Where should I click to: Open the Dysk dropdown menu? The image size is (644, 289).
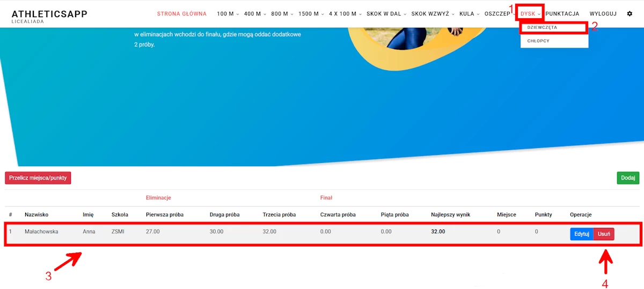coord(530,14)
